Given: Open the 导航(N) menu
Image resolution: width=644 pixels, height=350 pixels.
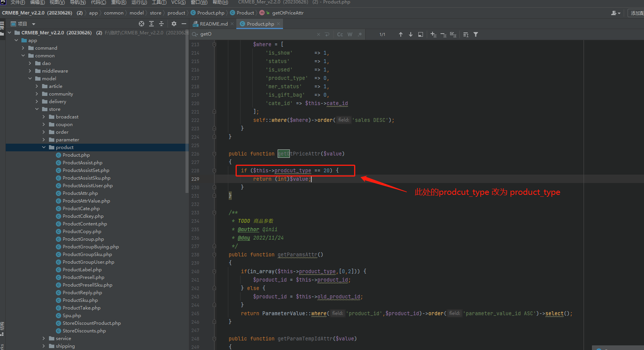Looking at the screenshot, I should coord(78,2).
